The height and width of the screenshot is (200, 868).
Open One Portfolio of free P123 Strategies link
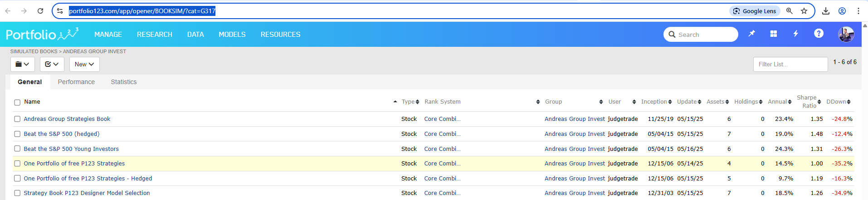click(74, 164)
